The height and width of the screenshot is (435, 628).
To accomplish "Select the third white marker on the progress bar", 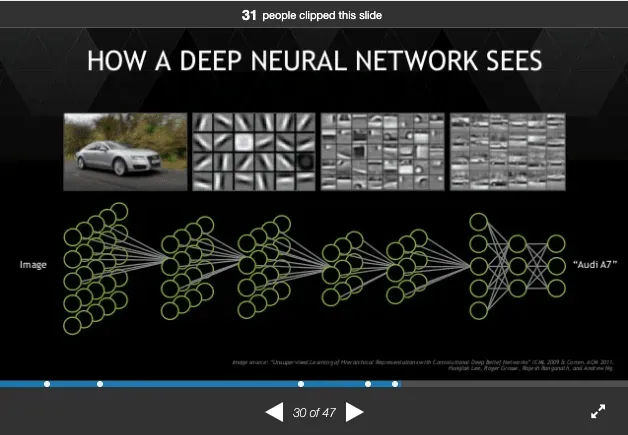I will pyautogui.click(x=301, y=384).
